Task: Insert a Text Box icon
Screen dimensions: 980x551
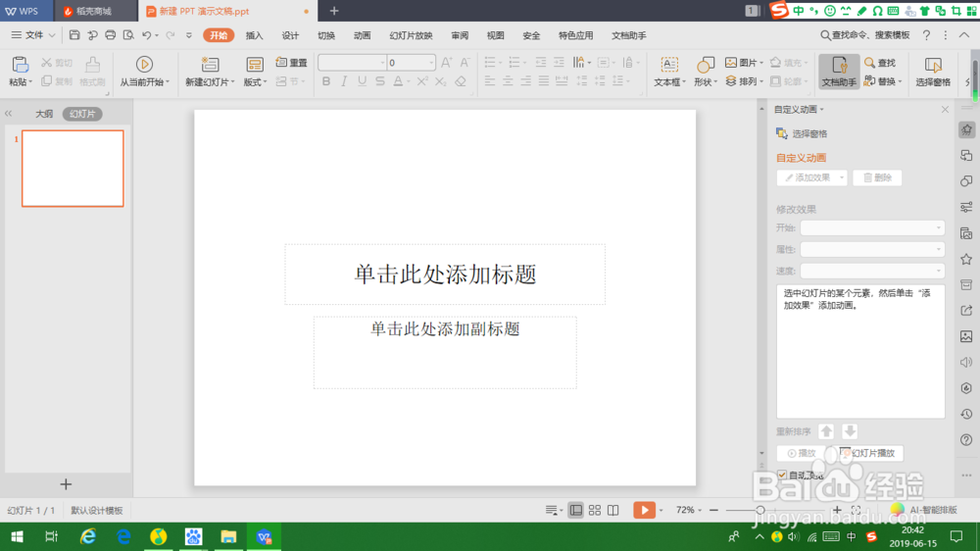Action: click(x=669, y=65)
